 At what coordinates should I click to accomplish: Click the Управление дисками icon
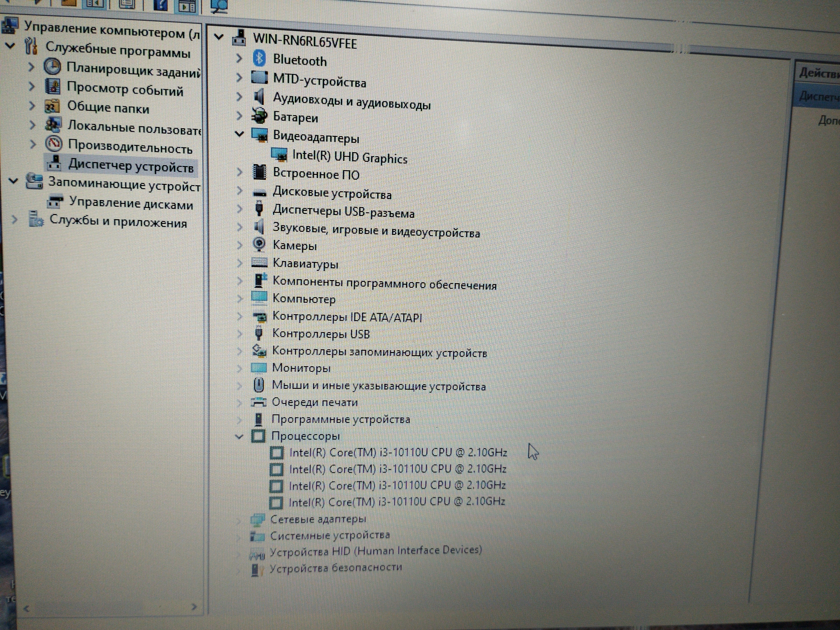[x=55, y=202]
